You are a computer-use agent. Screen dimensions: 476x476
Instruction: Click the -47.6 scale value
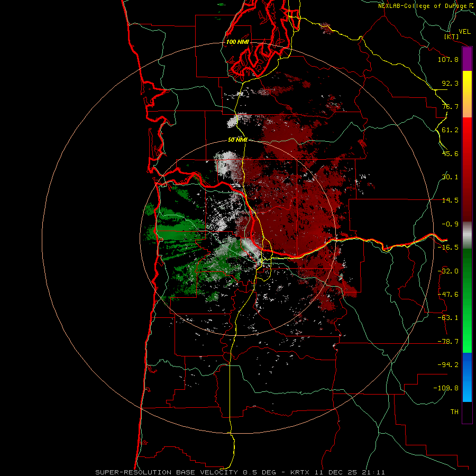[x=448, y=295]
